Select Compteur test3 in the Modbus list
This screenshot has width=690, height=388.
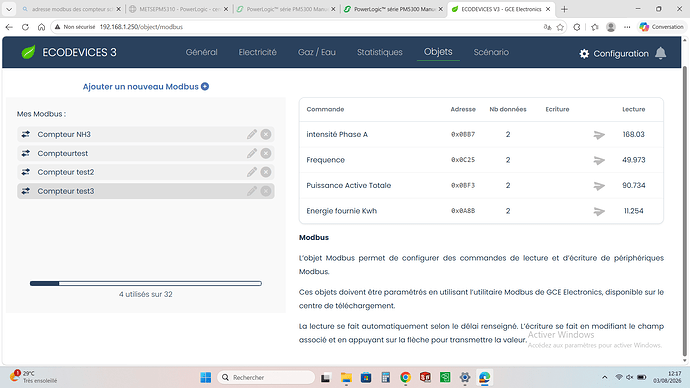[x=146, y=191]
